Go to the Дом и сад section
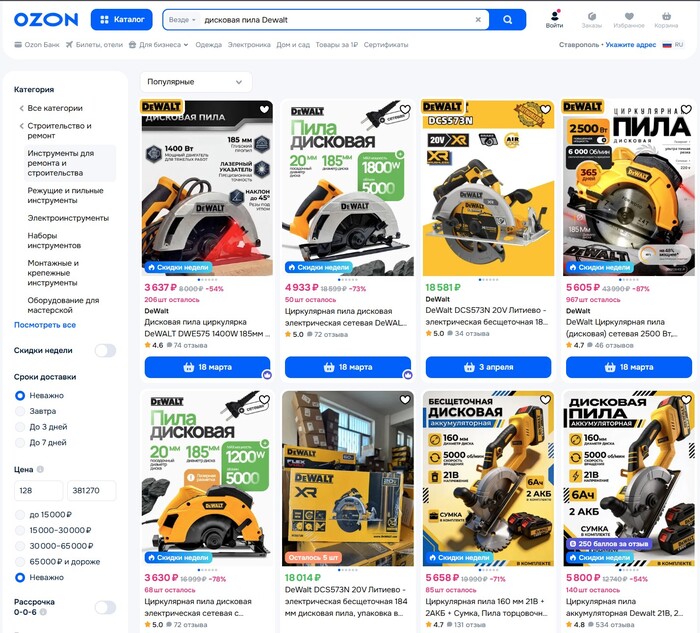The image size is (700, 633). click(x=293, y=45)
